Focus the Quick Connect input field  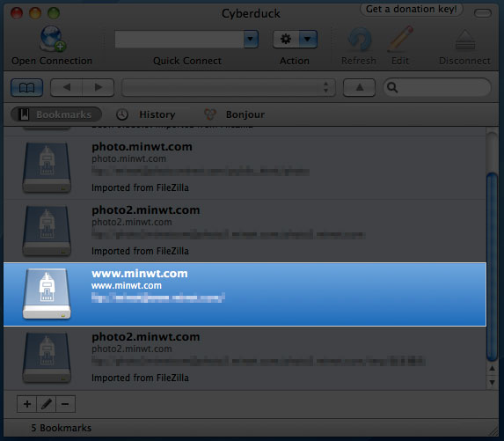(x=179, y=40)
